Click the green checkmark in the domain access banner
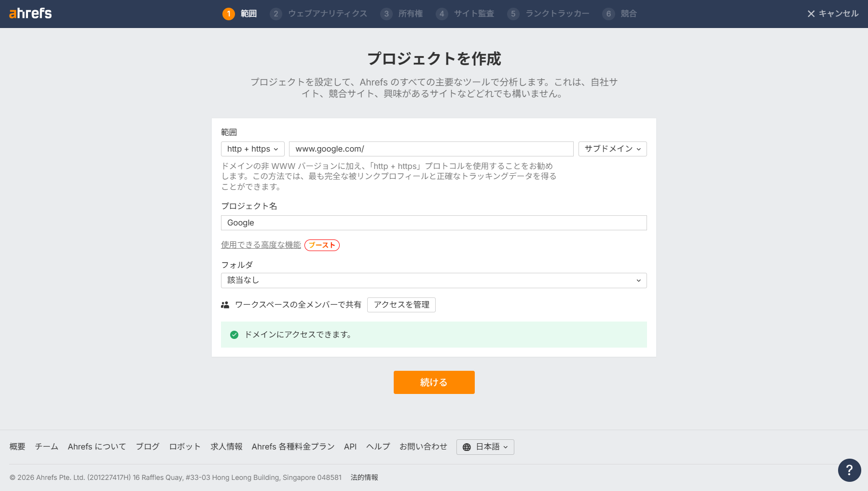 [234, 334]
